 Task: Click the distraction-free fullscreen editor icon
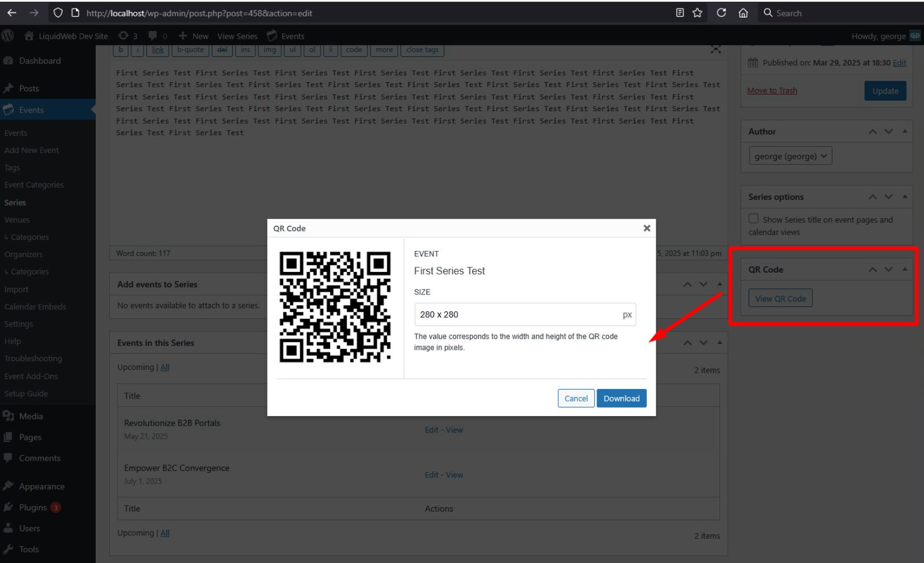click(x=716, y=50)
